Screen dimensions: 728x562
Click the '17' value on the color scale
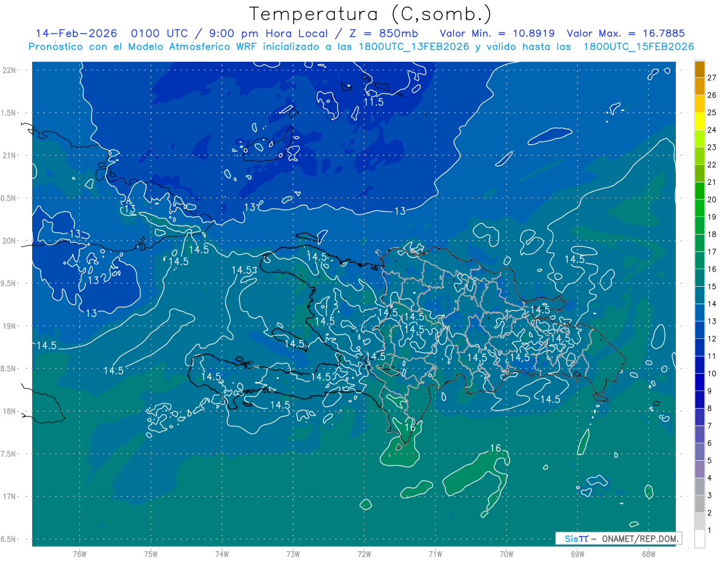(x=712, y=252)
